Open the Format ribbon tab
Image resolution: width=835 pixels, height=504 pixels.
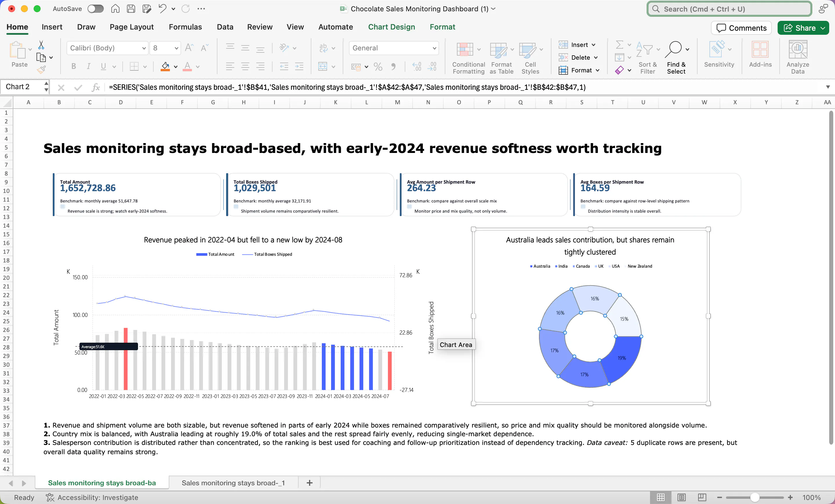(x=442, y=27)
